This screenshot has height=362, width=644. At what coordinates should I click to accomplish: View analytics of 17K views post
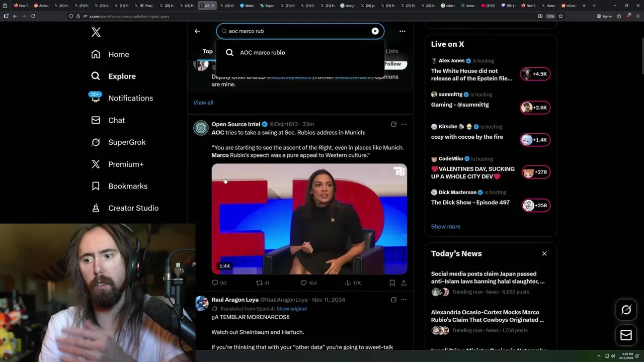pyautogui.click(x=353, y=283)
